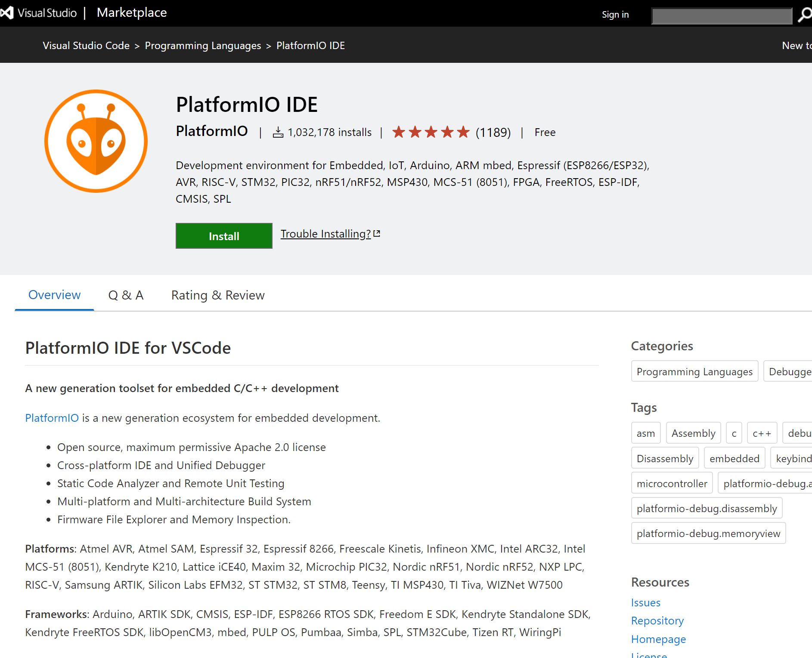Go to Visual Studio Code breadcrumb
The image size is (812, 658).
click(86, 46)
